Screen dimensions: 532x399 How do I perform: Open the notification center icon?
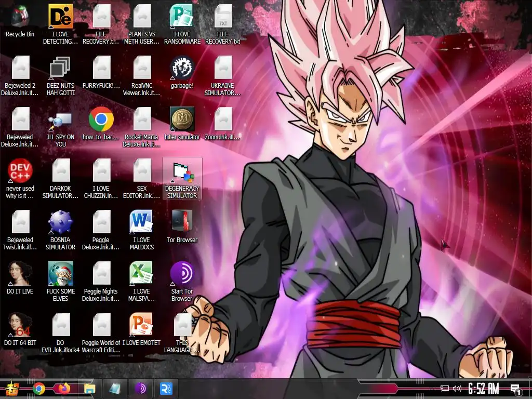516,390
